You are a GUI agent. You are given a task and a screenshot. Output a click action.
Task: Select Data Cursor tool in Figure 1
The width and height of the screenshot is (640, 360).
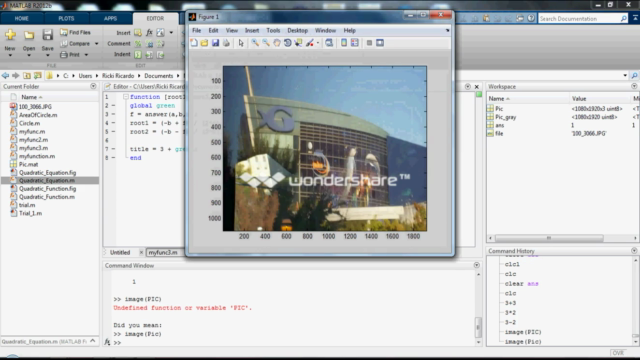298,43
